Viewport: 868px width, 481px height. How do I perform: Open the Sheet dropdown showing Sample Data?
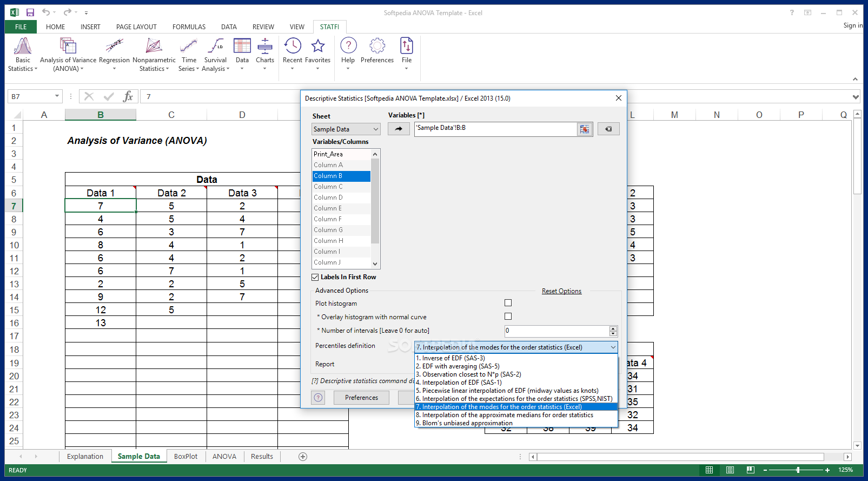pyautogui.click(x=346, y=129)
